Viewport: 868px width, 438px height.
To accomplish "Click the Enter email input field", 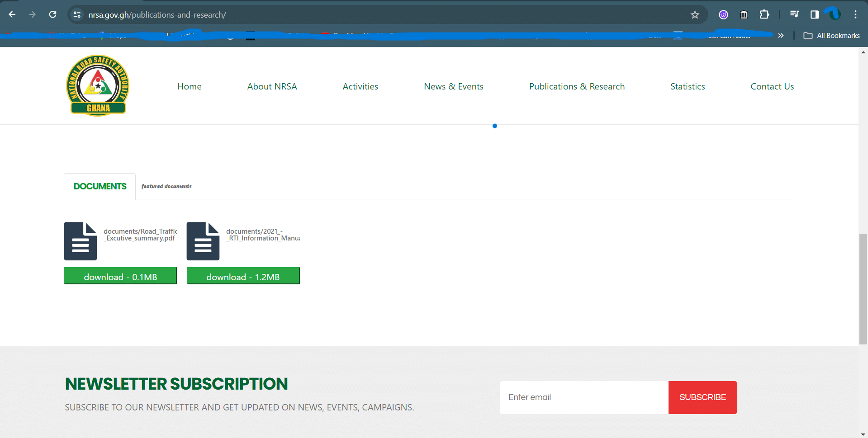I will (583, 397).
